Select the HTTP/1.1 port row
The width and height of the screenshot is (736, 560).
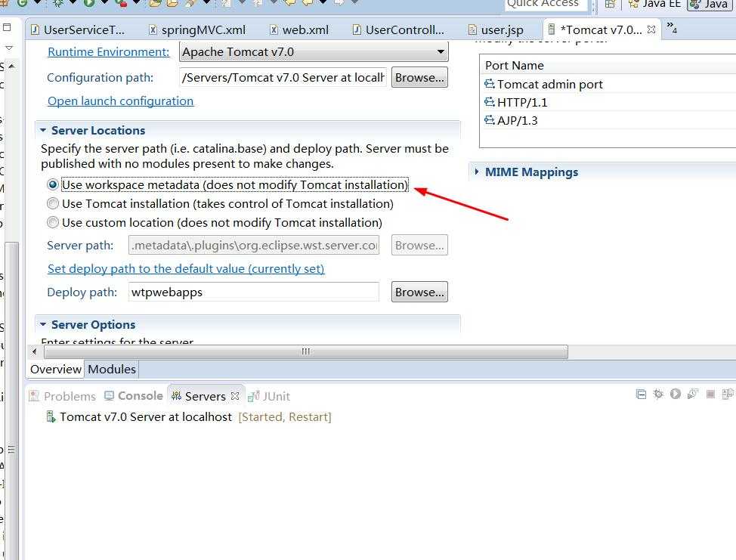click(x=608, y=102)
